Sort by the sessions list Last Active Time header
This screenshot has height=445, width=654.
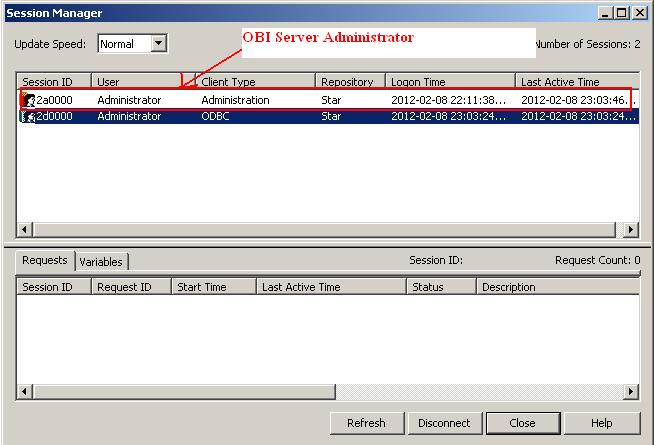(577, 81)
